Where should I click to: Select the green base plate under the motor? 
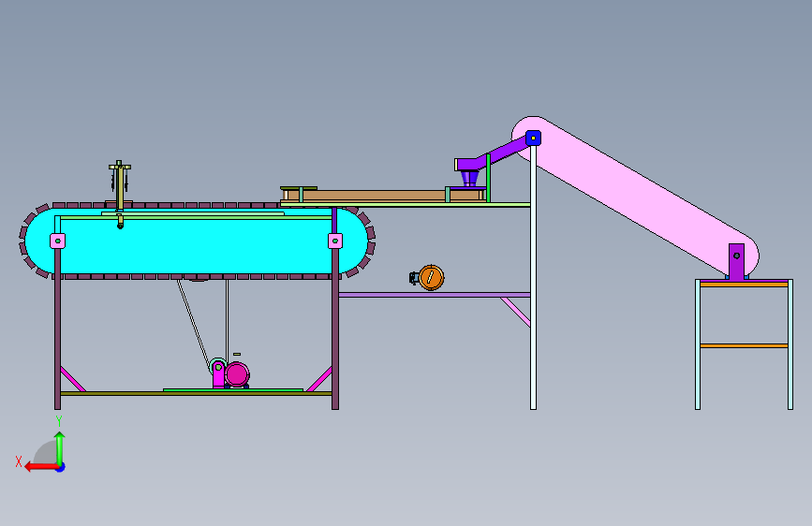[233, 390]
